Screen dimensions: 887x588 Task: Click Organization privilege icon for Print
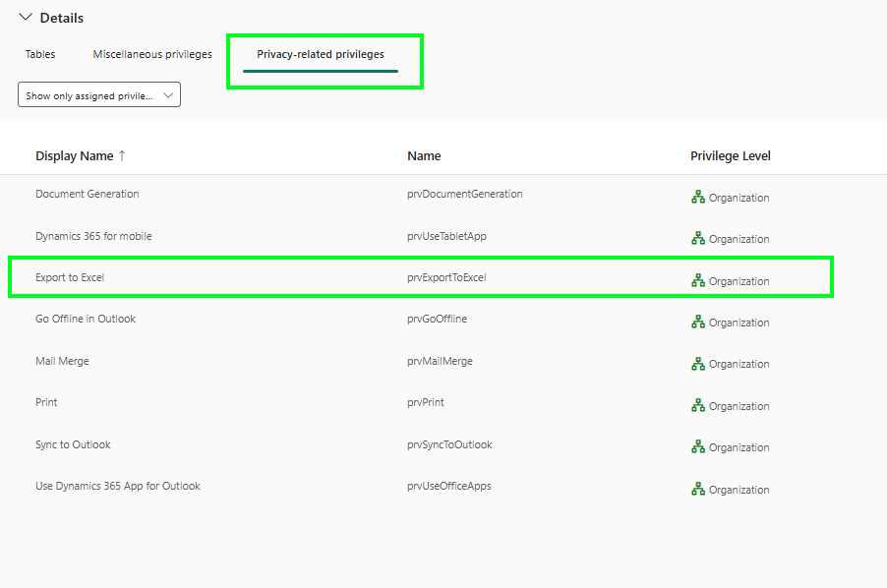coord(698,405)
